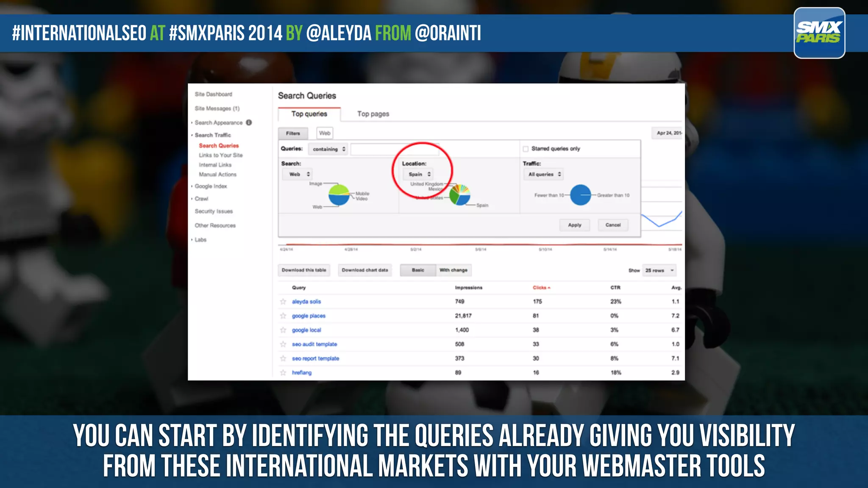This screenshot has height=488, width=868.
Task: Click the Search type pie chart
Action: click(339, 195)
